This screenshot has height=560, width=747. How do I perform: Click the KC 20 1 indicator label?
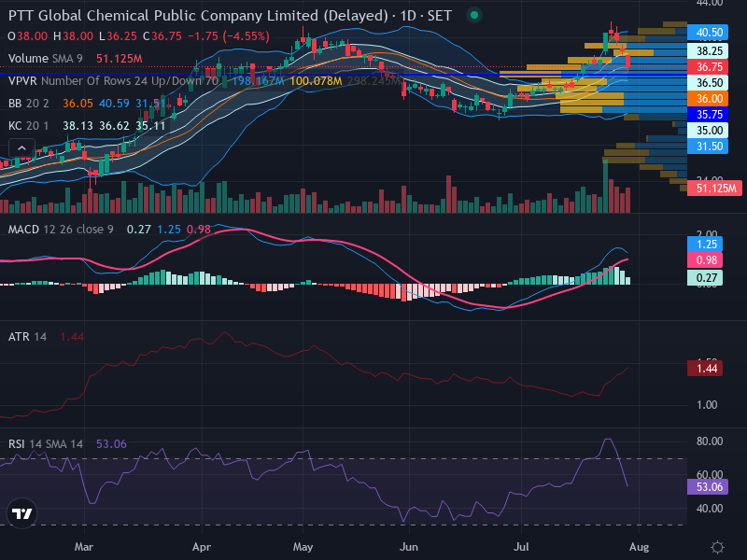pos(29,126)
